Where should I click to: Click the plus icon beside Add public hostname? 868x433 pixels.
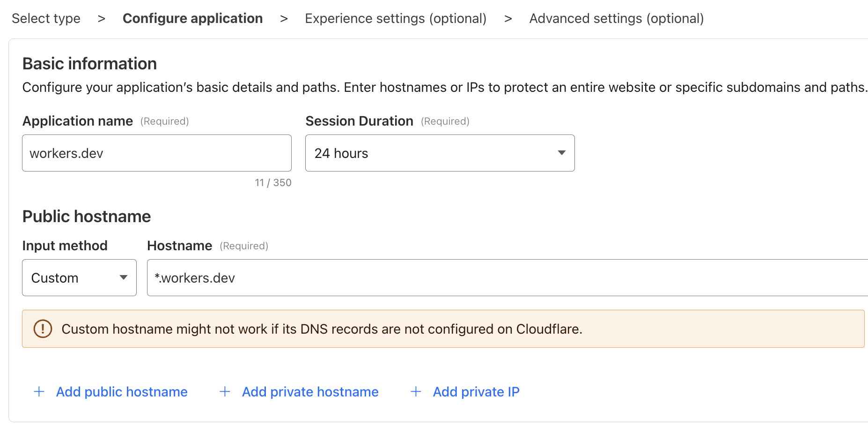(39, 392)
